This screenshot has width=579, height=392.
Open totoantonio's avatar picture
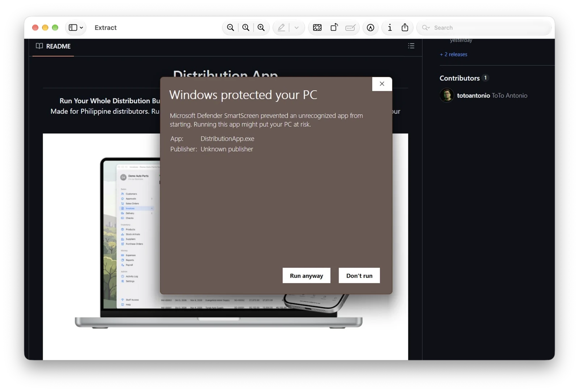(x=447, y=96)
